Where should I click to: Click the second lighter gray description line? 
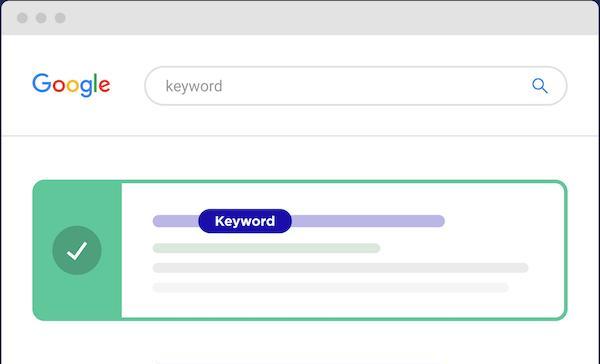click(x=331, y=287)
